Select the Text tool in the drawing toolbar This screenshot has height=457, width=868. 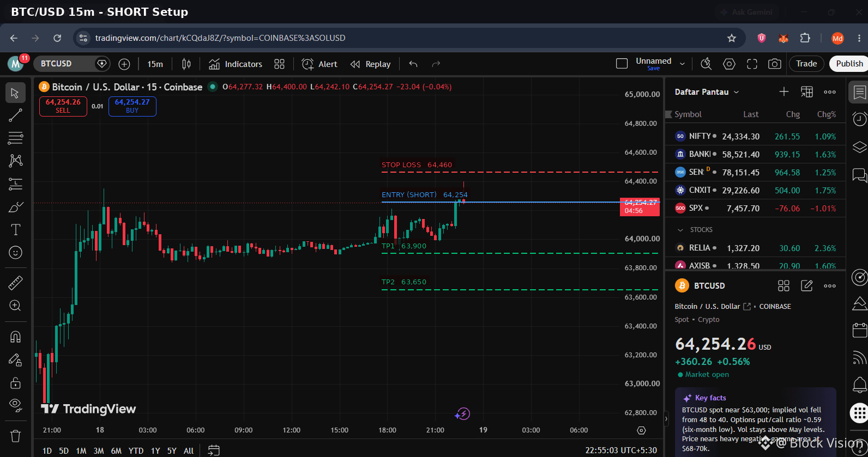pyautogui.click(x=15, y=230)
